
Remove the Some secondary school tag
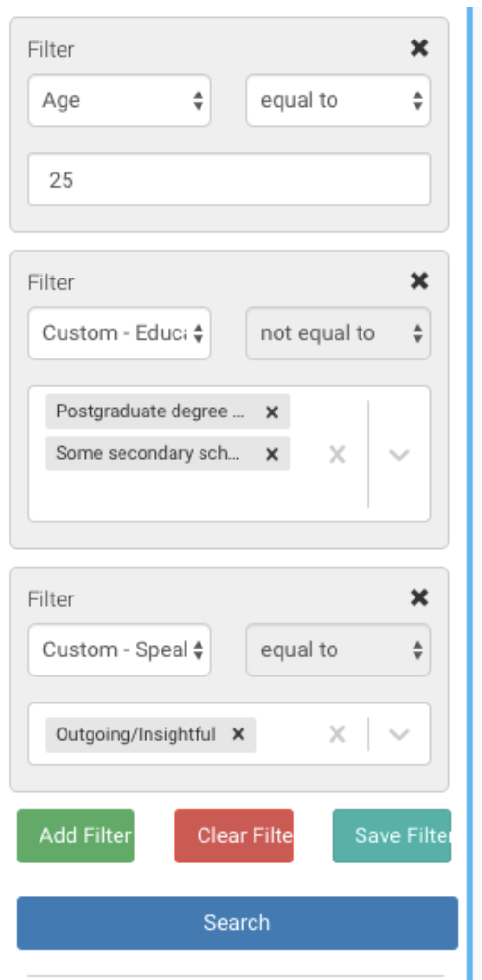[x=271, y=454]
